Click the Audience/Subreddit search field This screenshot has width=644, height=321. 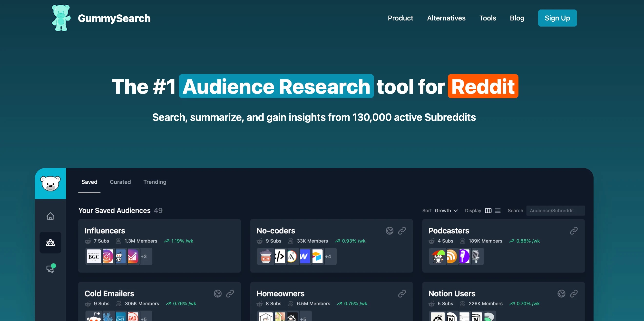tap(555, 211)
